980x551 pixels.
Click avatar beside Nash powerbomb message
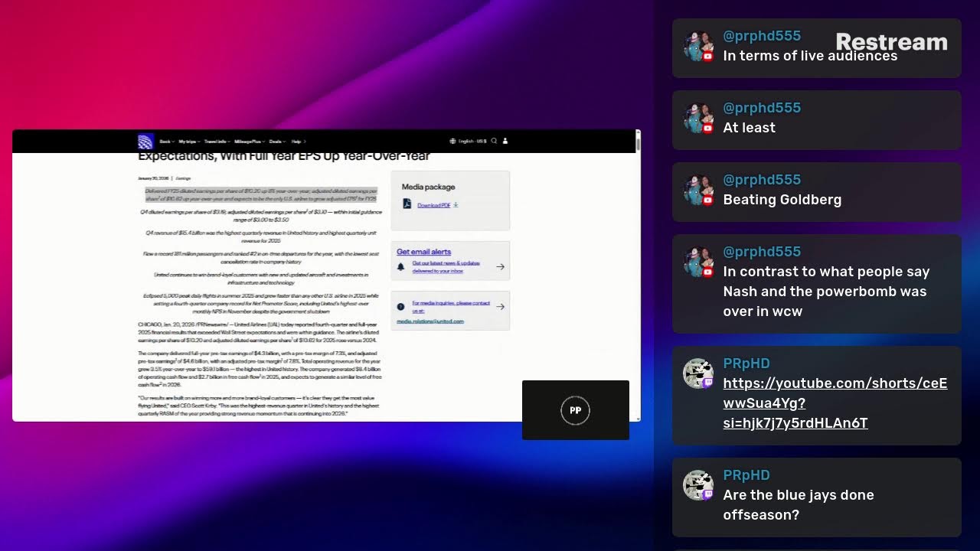coord(698,262)
